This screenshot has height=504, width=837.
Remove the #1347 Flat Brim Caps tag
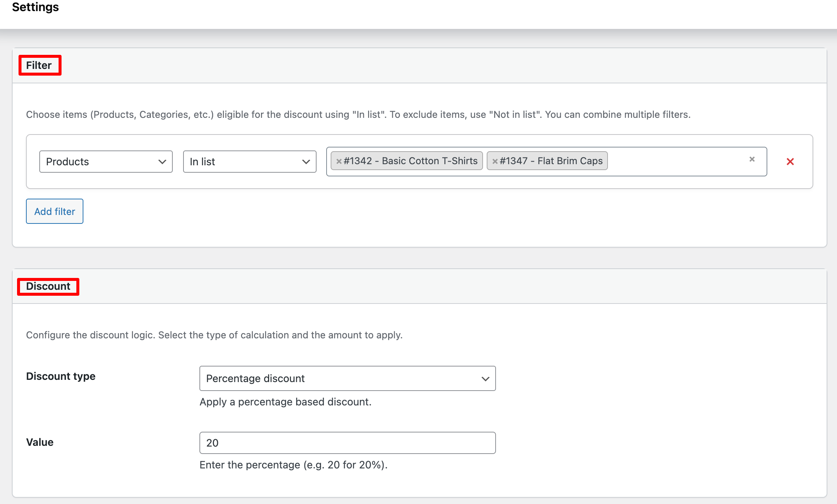tap(494, 161)
